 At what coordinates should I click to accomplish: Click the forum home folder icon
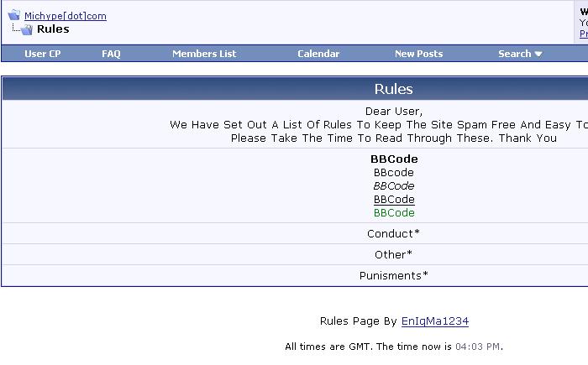point(14,15)
